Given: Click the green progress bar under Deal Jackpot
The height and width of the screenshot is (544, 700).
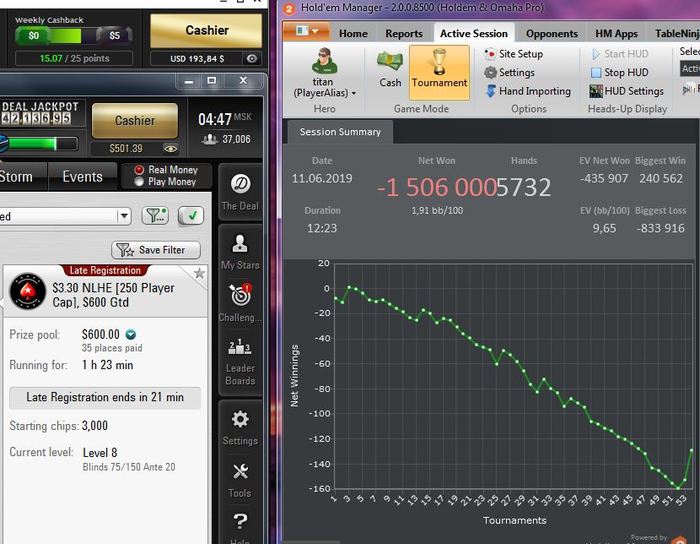Looking at the screenshot, I should [x=40, y=144].
